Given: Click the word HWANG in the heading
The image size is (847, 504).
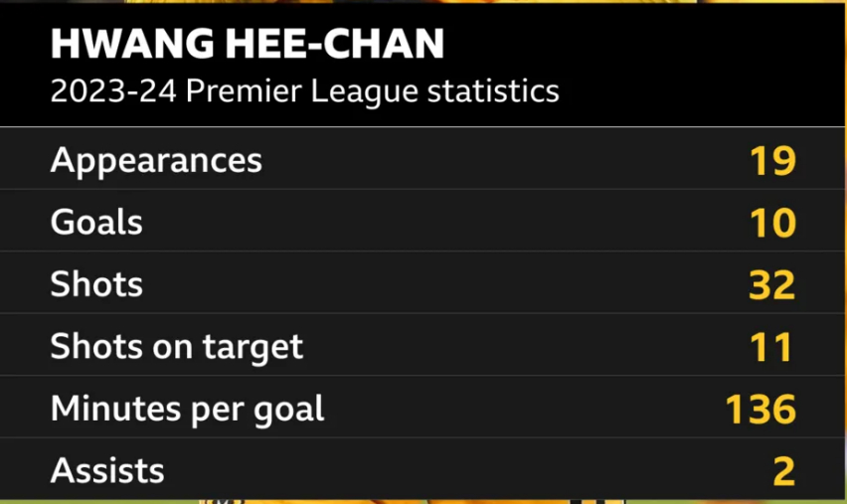Looking at the screenshot, I should (132, 44).
